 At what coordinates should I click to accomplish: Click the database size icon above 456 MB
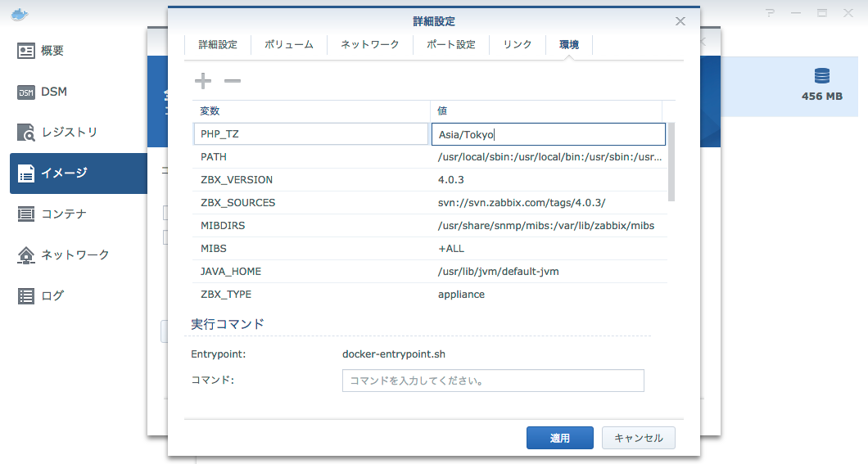(822, 76)
